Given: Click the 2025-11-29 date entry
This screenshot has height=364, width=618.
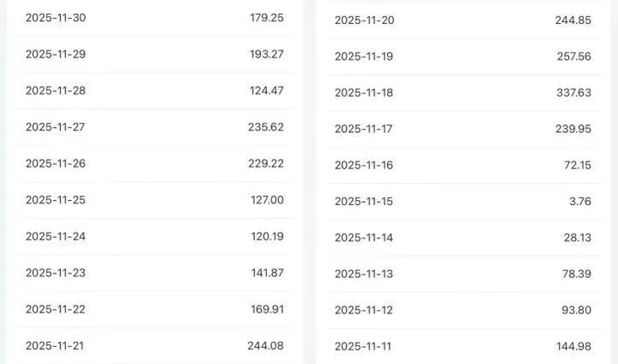Looking at the screenshot, I should click(56, 54).
